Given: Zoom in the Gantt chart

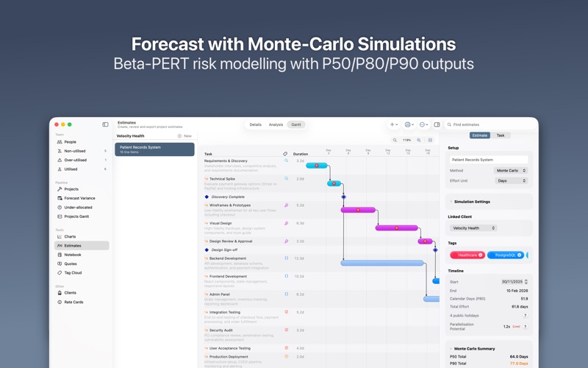Looking at the screenshot, I should (419, 140).
